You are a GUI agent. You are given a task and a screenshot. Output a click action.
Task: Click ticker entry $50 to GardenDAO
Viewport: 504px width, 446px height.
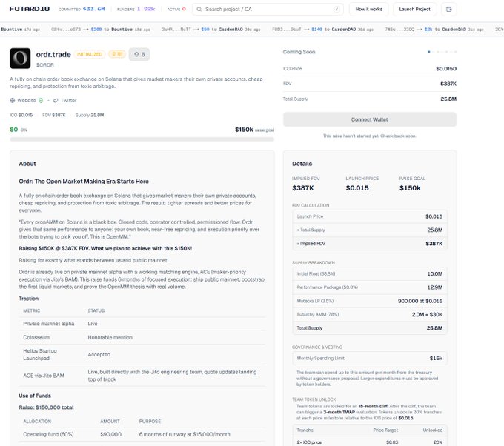pyautogui.click(x=211, y=29)
